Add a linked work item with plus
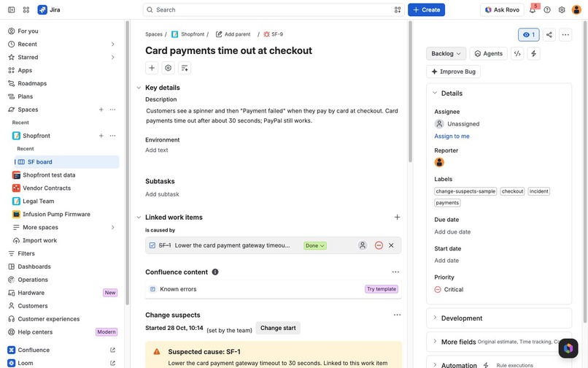Viewport: 588px width, 368px height. point(397,217)
